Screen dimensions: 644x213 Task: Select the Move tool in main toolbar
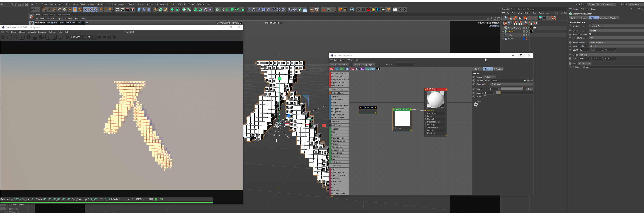(x=70, y=10)
